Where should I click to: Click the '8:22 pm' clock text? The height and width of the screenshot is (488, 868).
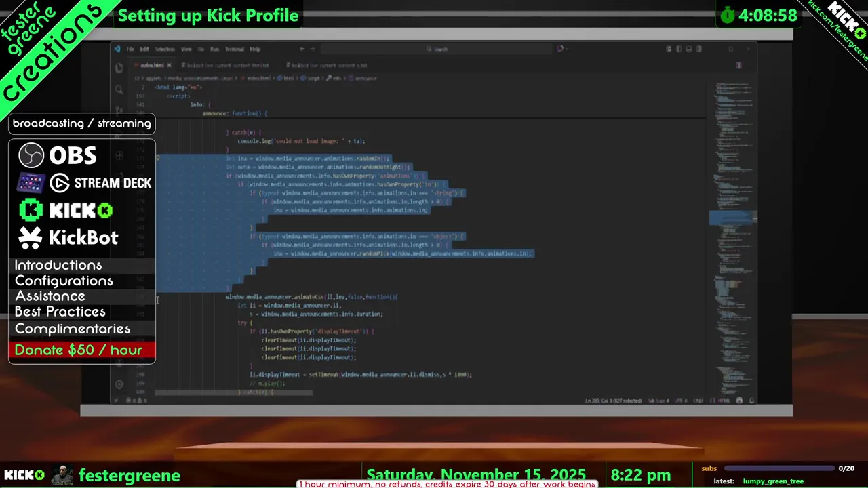(641, 476)
